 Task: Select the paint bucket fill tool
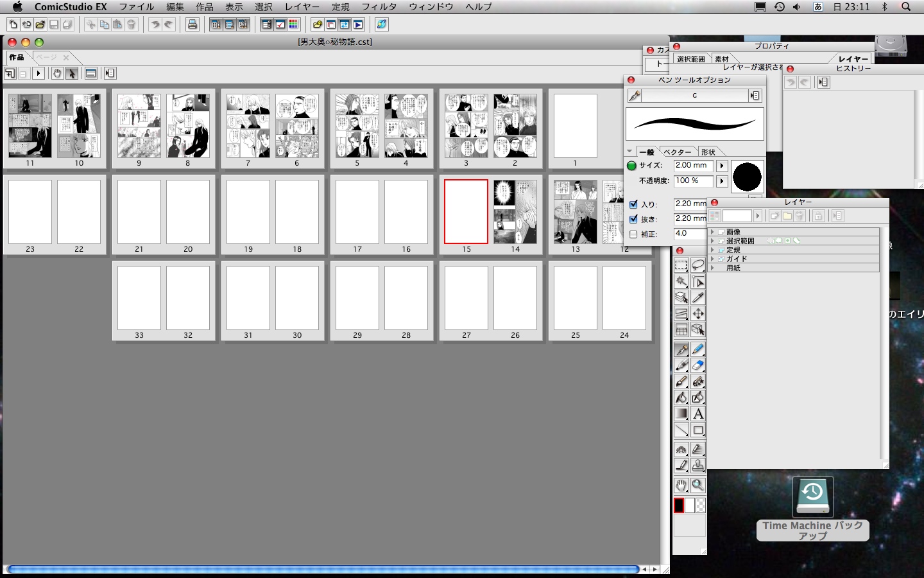(681, 398)
